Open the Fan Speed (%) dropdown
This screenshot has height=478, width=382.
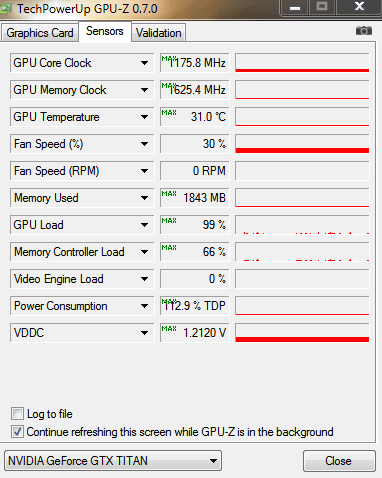tap(144, 144)
